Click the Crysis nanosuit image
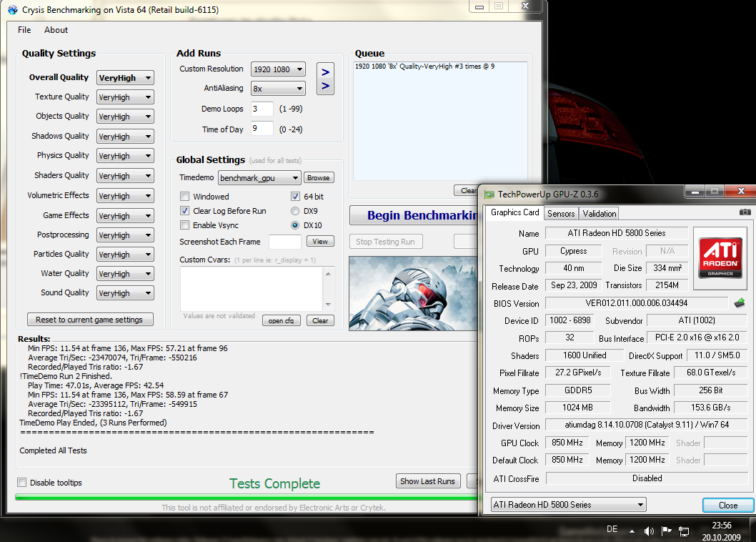Image resolution: width=756 pixels, height=542 pixels. [413, 293]
